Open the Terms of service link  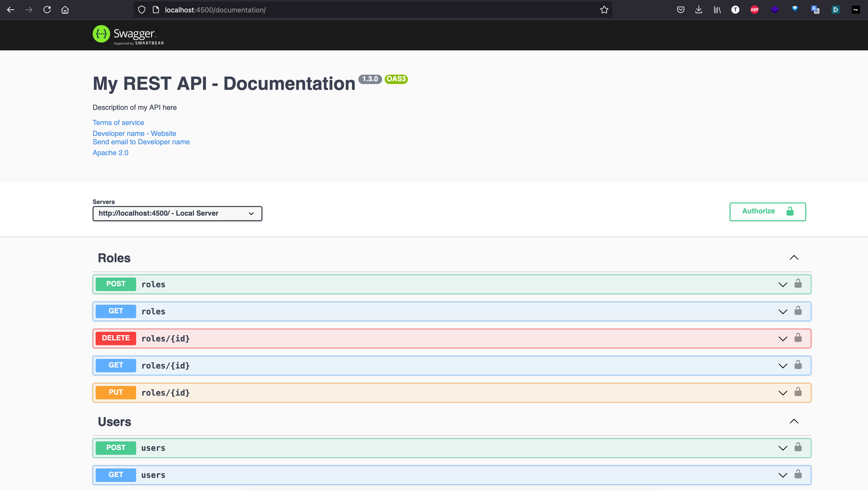(x=118, y=122)
